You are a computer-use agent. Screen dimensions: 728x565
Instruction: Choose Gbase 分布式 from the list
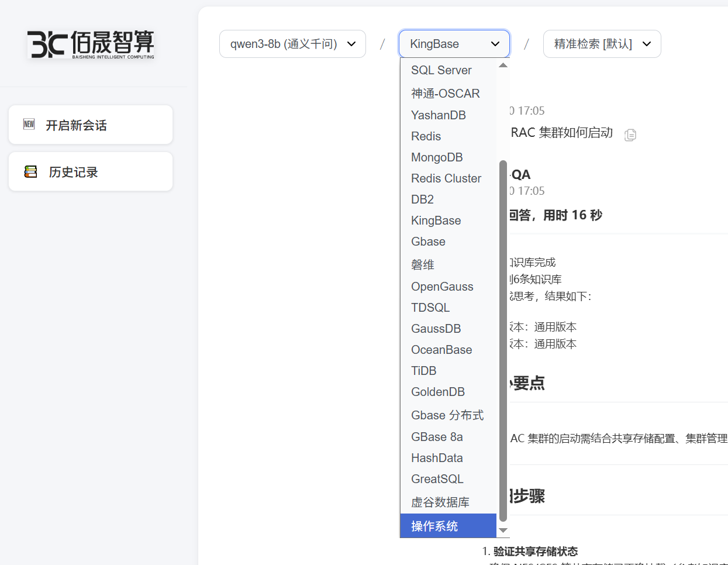(448, 415)
